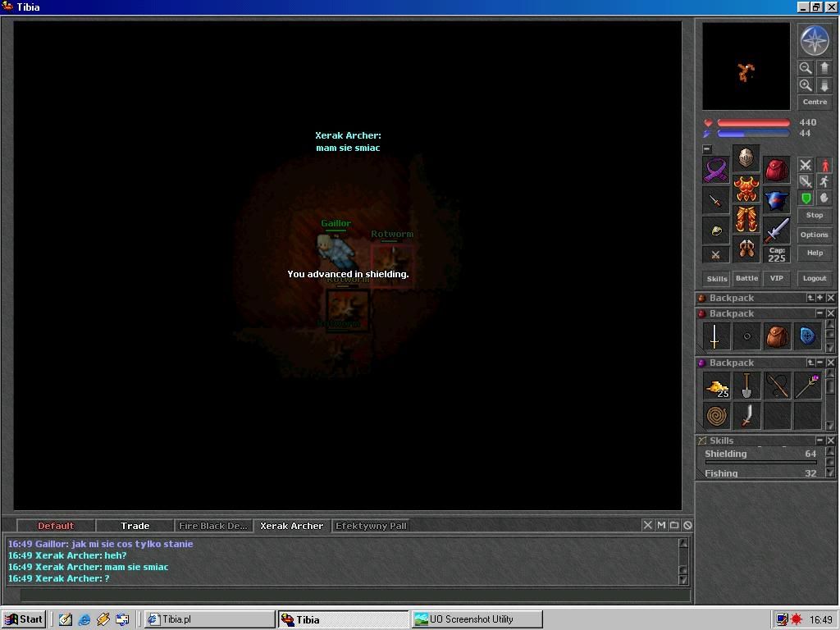Collapse the equipment panel with minus button
840x630 pixels.
click(707, 149)
